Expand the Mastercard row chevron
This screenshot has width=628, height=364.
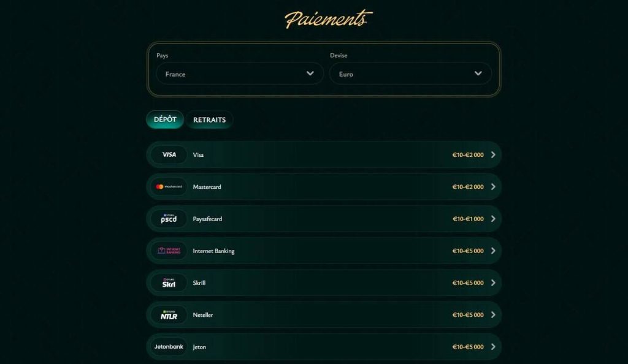pyautogui.click(x=493, y=187)
